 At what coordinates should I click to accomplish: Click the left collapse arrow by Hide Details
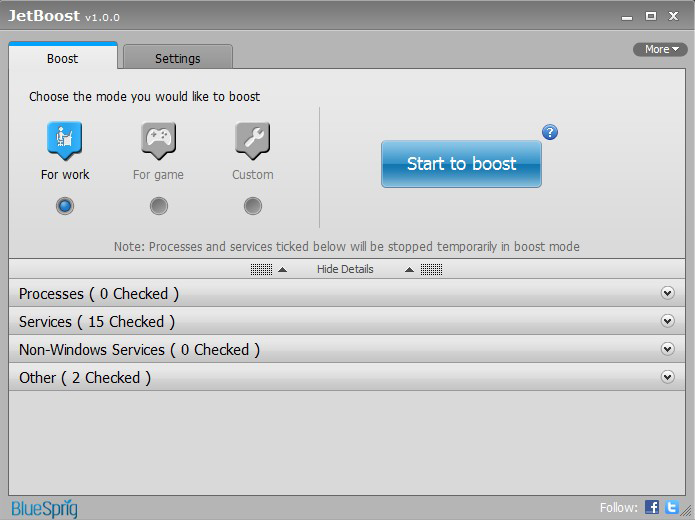coord(282,270)
